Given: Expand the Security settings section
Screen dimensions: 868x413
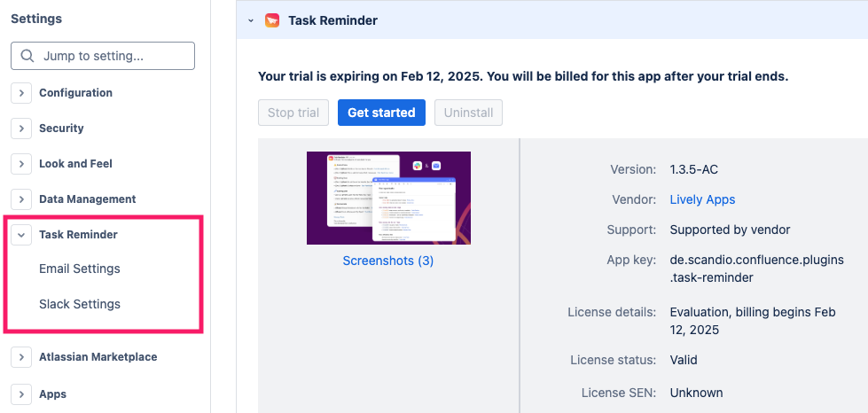Looking at the screenshot, I should (x=21, y=129).
